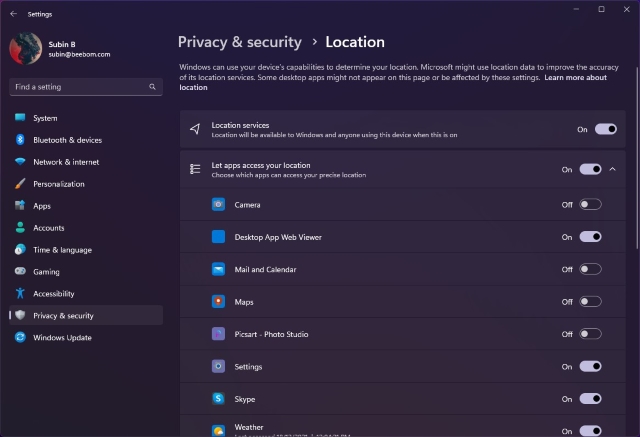
Task: Collapse the Let apps access your location section
Action: point(613,170)
